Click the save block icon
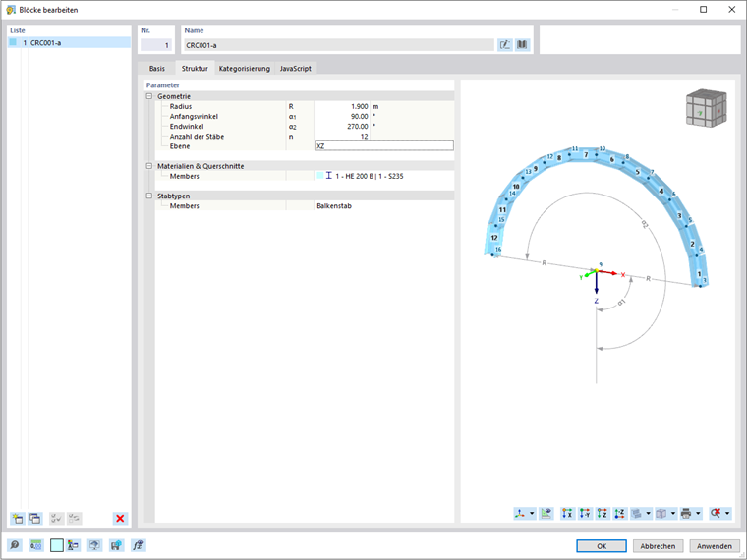 coord(116,545)
